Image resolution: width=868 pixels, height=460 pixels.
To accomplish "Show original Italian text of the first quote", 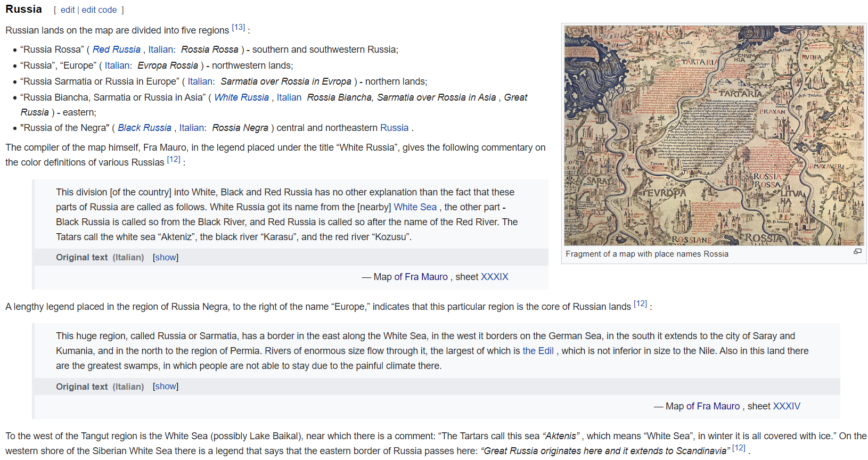I will pyautogui.click(x=166, y=257).
